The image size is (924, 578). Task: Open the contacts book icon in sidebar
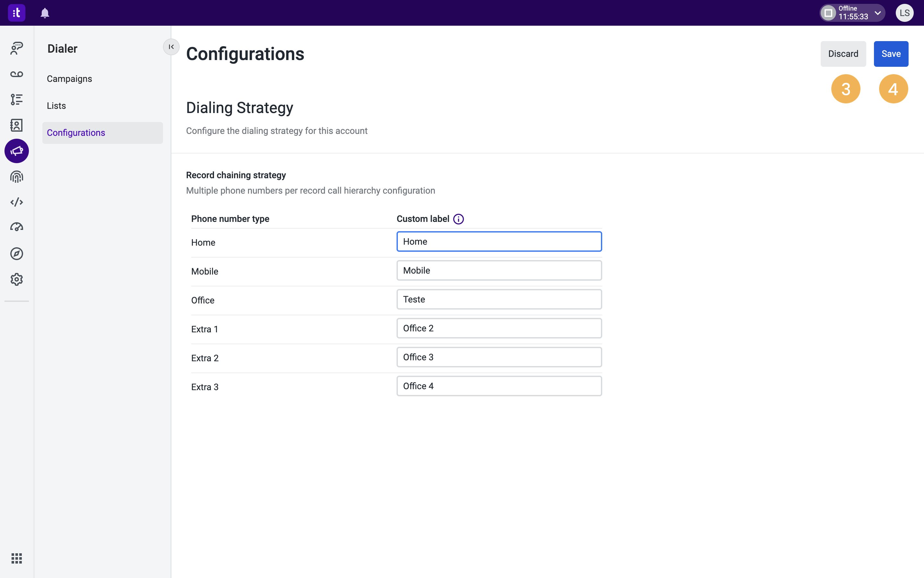click(x=16, y=125)
